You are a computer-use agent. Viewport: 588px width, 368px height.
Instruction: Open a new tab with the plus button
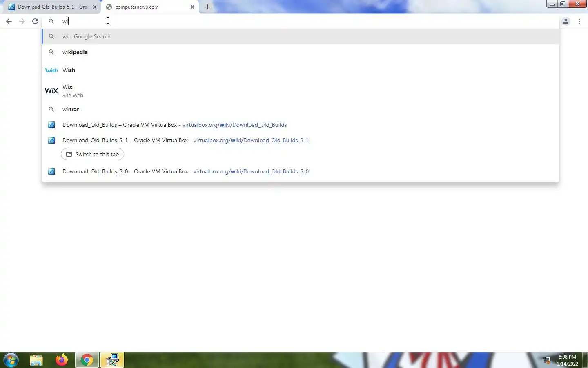[208, 7]
